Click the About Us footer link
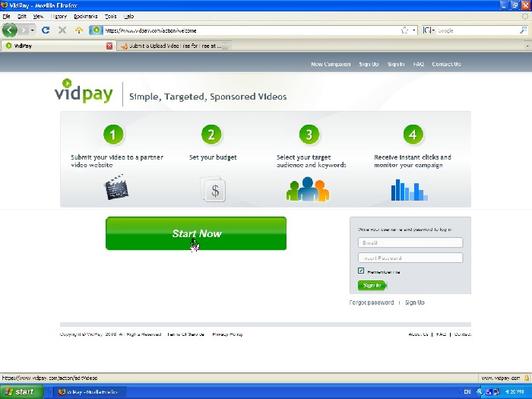 point(418,334)
